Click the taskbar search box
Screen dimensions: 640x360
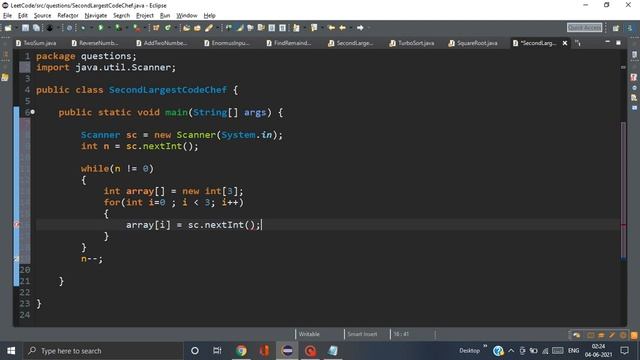tap(103, 351)
